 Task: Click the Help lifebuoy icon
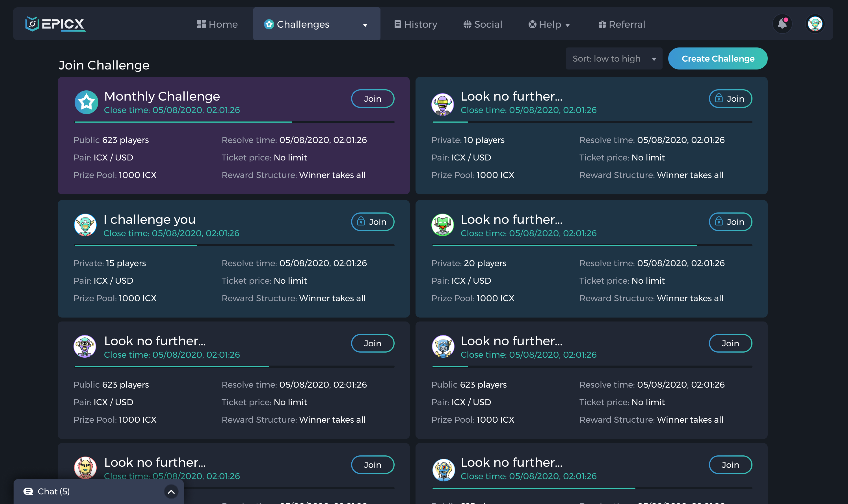(532, 24)
